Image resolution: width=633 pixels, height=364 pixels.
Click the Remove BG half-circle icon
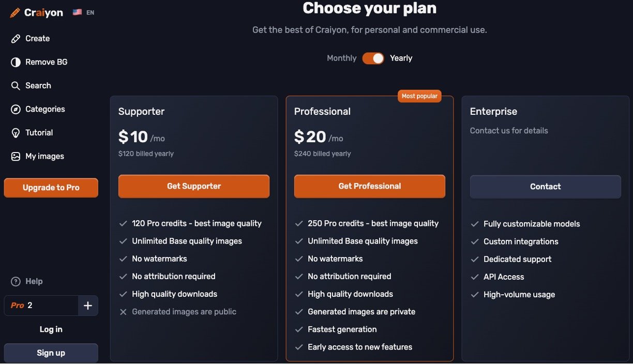16,62
